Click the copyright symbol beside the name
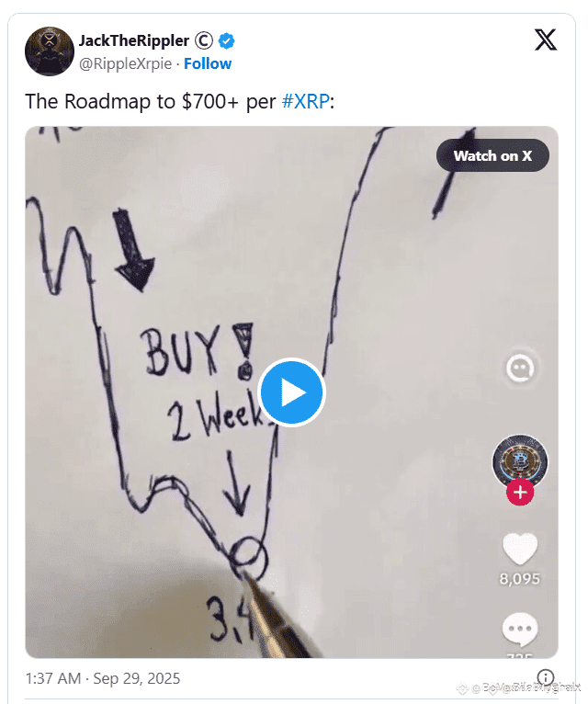Viewport: 588px width, 704px height. [x=204, y=40]
